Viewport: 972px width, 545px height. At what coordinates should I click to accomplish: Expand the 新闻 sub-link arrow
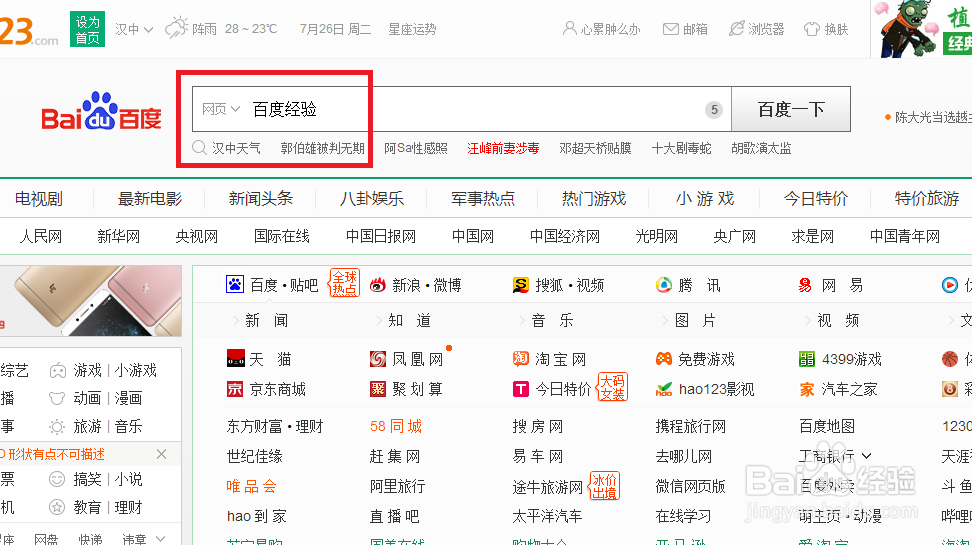click(236, 321)
